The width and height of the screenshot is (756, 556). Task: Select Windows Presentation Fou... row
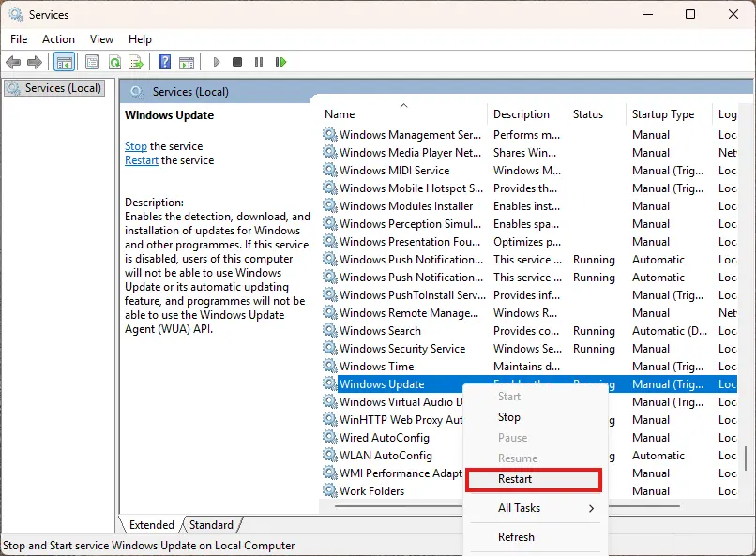coord(528,242)
